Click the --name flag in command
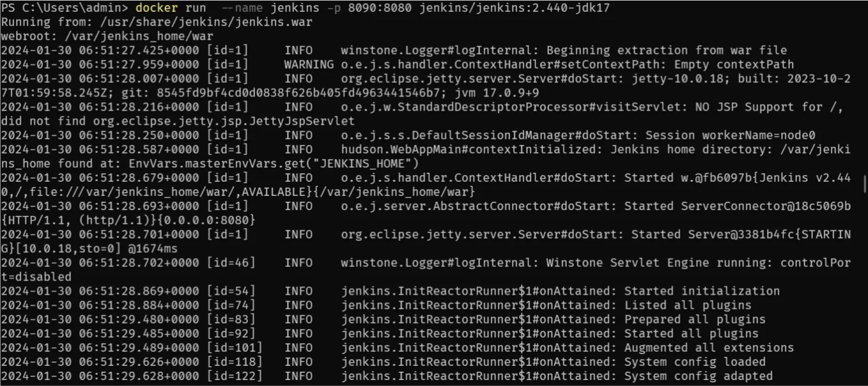 [x=238, y=8]
